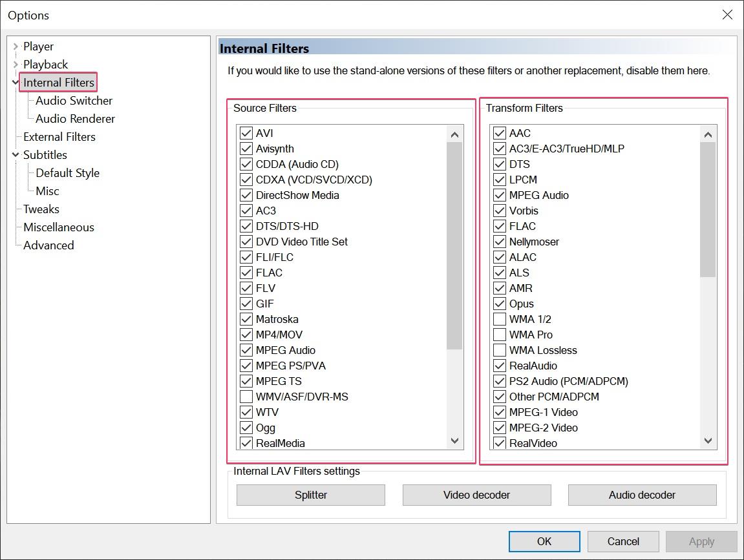Screen dimensions: 744x560
Task: Disable FLAC source filter checkbox
Action: pyautogui.click(x=246, y=273)
